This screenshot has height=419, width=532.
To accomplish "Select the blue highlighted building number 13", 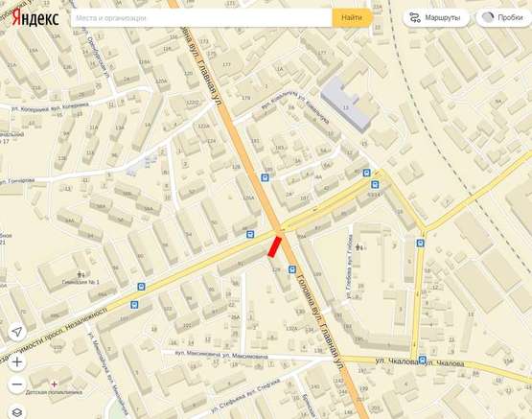I will pos(345,104).
